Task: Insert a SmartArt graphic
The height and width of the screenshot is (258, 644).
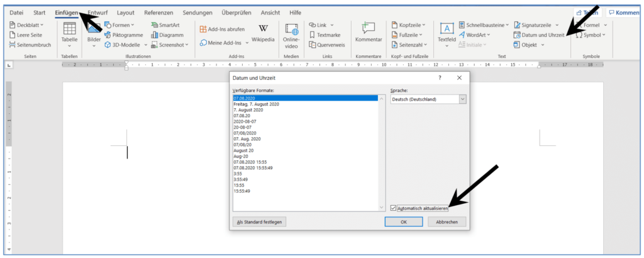Action: (165, 25)
